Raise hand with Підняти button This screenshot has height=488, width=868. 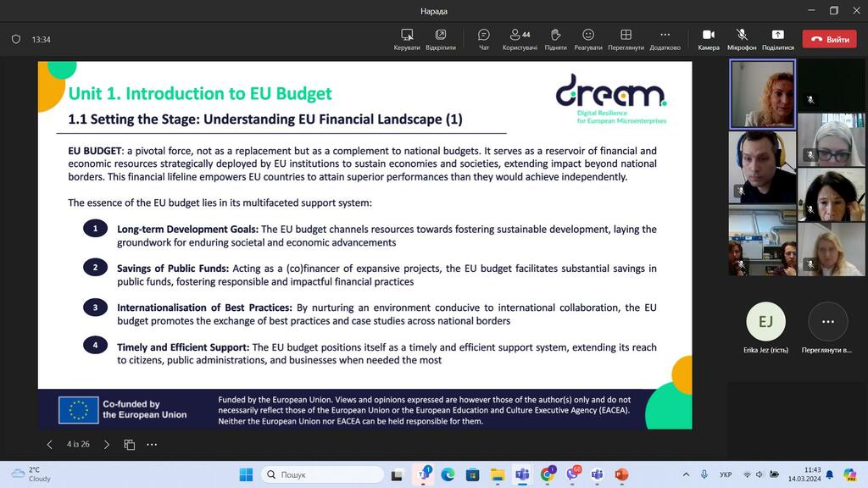click(x=555, y=39)
